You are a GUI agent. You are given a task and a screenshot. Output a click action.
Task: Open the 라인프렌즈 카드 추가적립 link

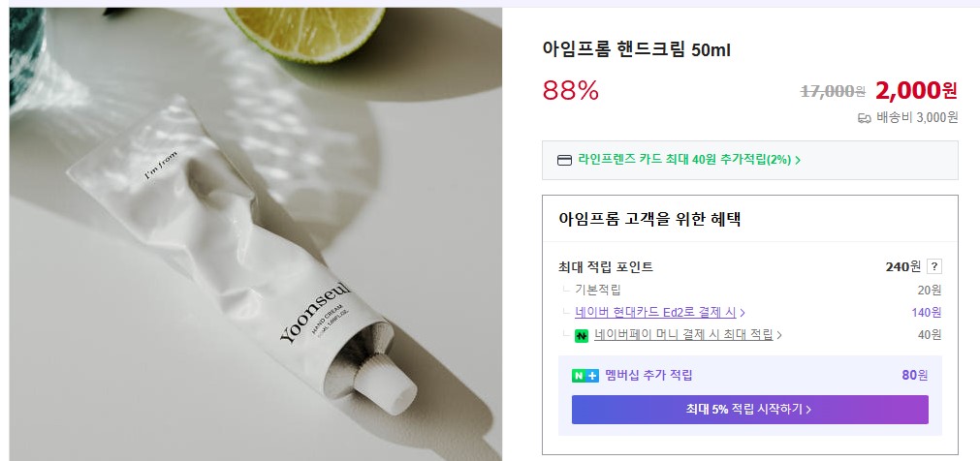[x=683, y=160]
